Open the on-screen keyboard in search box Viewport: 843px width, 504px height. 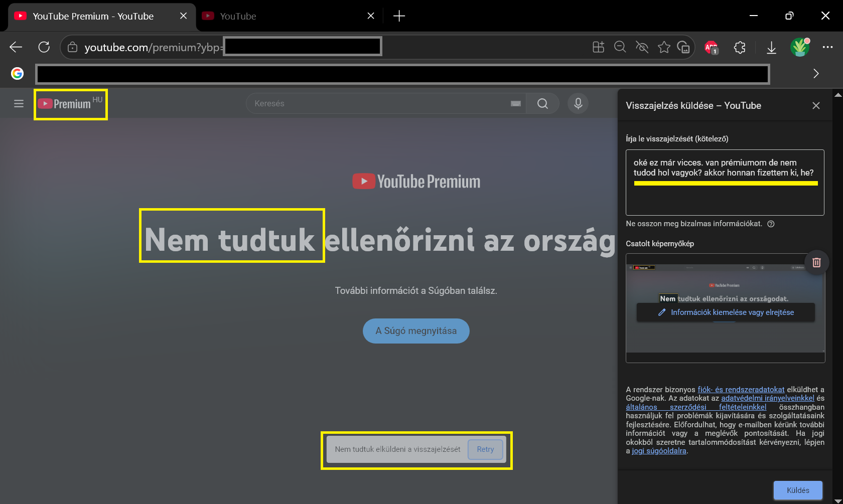click(515, 103)
